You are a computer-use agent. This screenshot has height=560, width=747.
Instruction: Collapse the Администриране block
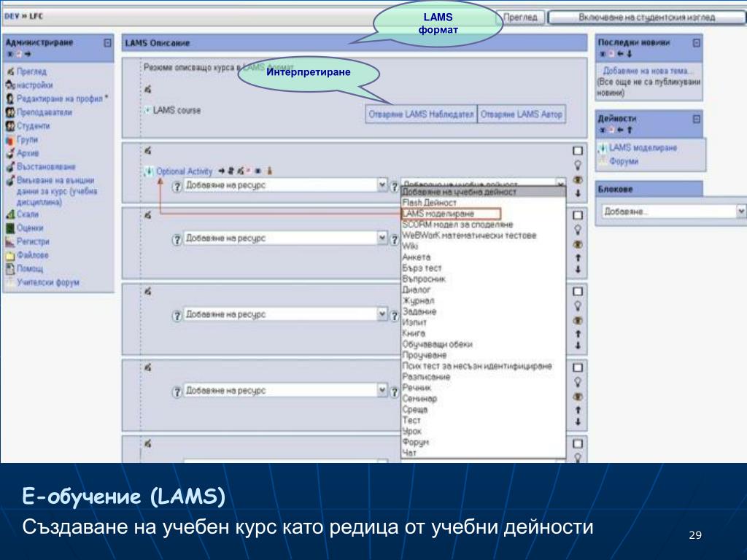pyautogui.click(x=108, y=43)
